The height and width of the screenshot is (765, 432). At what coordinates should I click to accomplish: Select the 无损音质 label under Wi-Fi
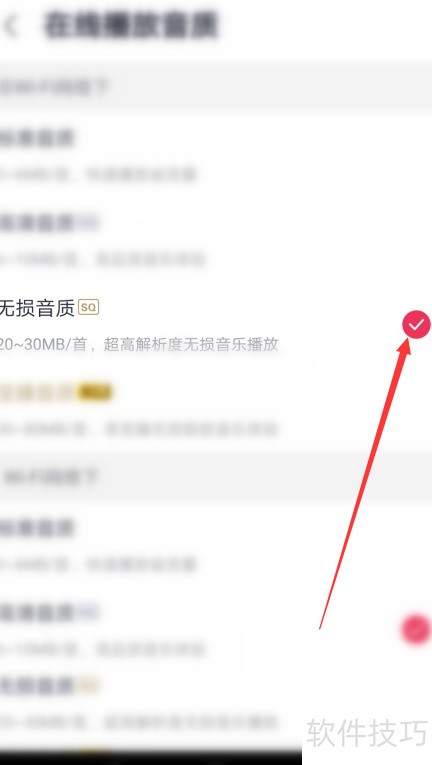[37, 308]
